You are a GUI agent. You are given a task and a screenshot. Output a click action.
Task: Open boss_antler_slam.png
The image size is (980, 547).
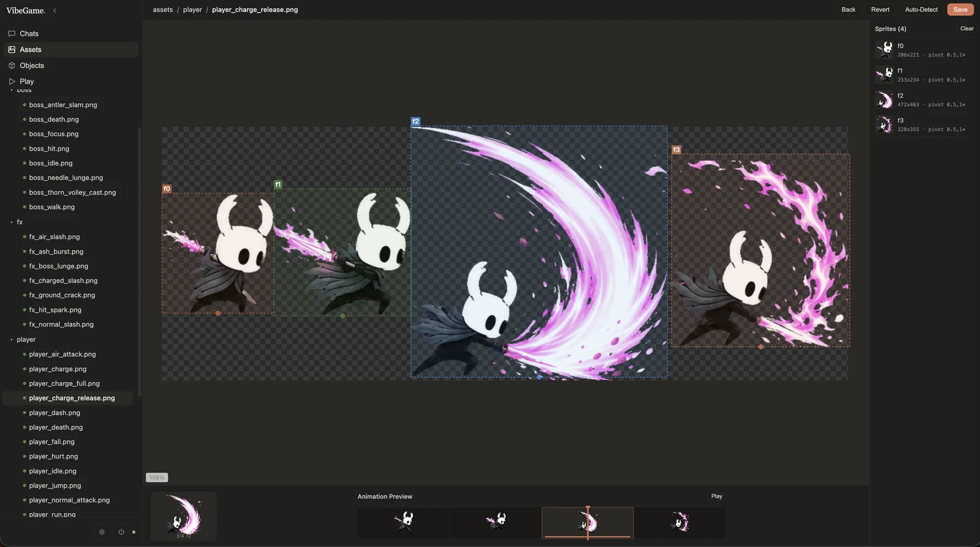(63, 105)
